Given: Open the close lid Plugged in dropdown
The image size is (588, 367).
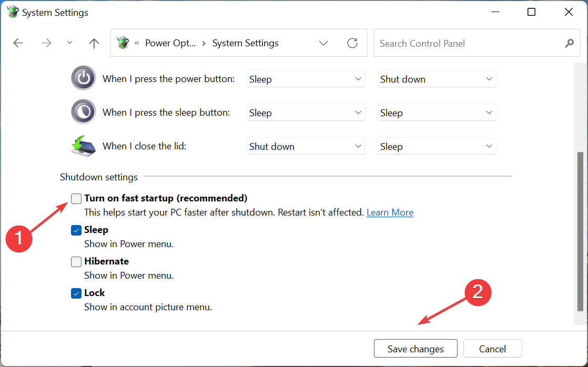Looking at the screenshot, I should tap(437, 146).
